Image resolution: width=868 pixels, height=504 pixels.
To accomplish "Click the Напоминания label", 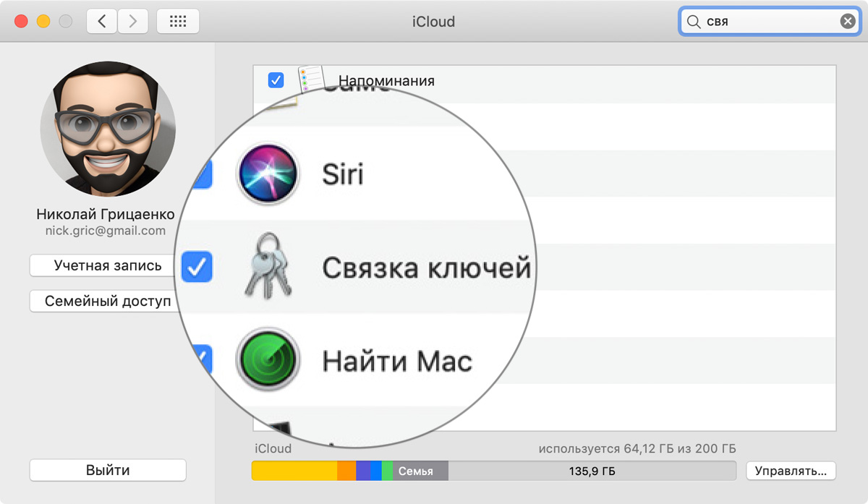I will 386,81.
